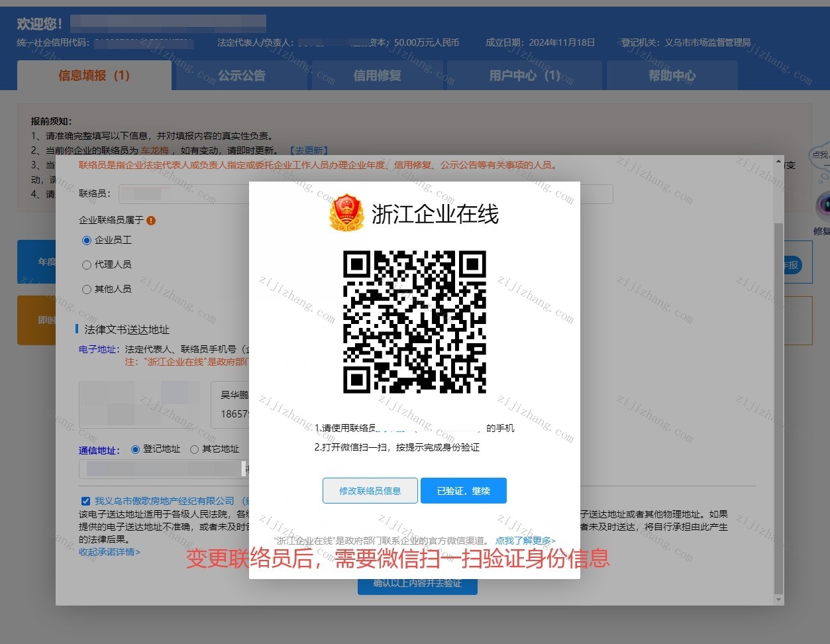Click the 浙江企业在线 national emblem logo

coord(347,213)
